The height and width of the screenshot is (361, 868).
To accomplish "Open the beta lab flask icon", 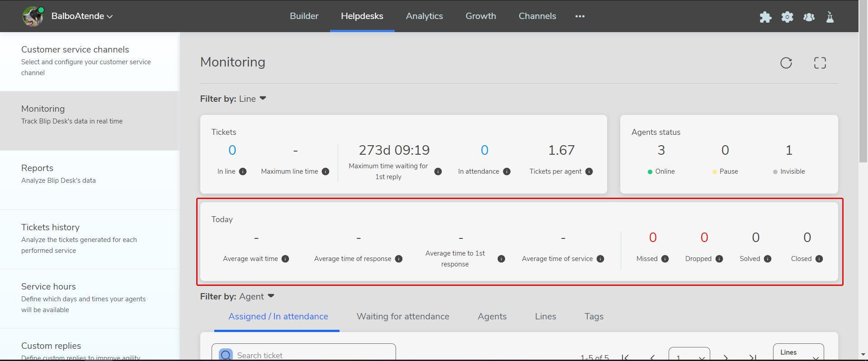I will pyautogui.click(x=830, y=17).
